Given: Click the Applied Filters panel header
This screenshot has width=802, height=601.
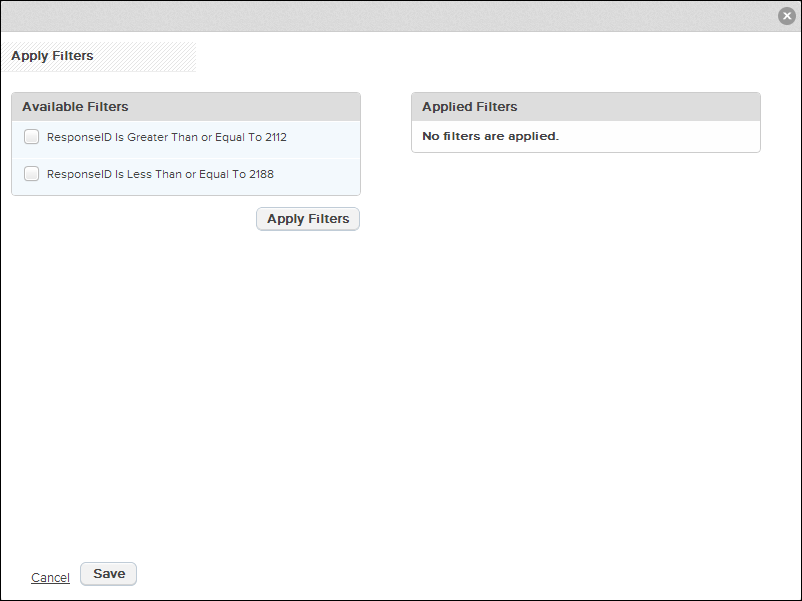Looking at the screenshot, I should [586, 107].
